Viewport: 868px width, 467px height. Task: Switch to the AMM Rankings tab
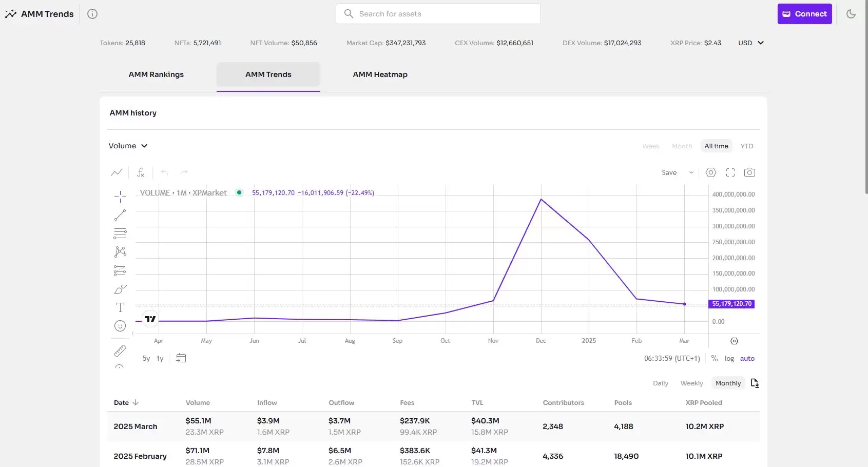tap(156, 74)
